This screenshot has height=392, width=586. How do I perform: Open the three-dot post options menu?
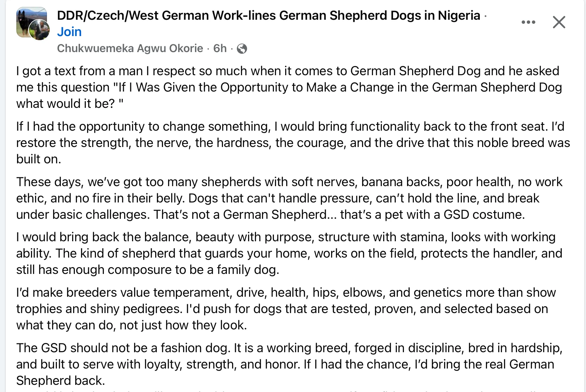pos(528,22)
